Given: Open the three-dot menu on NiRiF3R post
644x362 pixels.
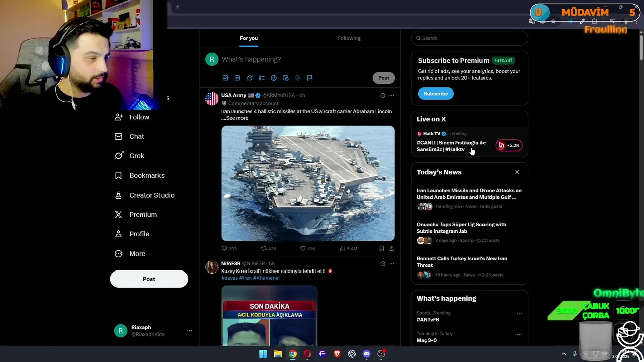Looking at the screenshot, I should tap(392, 264).
